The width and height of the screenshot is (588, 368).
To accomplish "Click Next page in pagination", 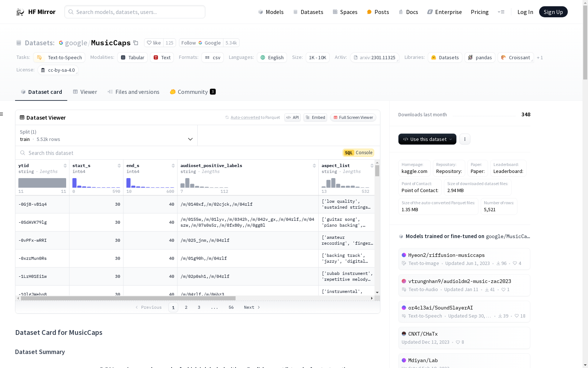I will pos(252,307).
